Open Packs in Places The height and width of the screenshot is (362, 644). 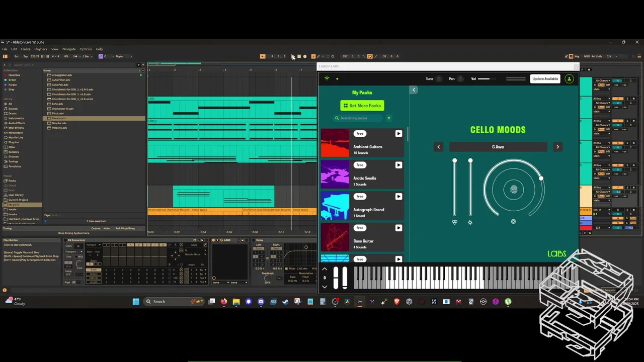12,180
